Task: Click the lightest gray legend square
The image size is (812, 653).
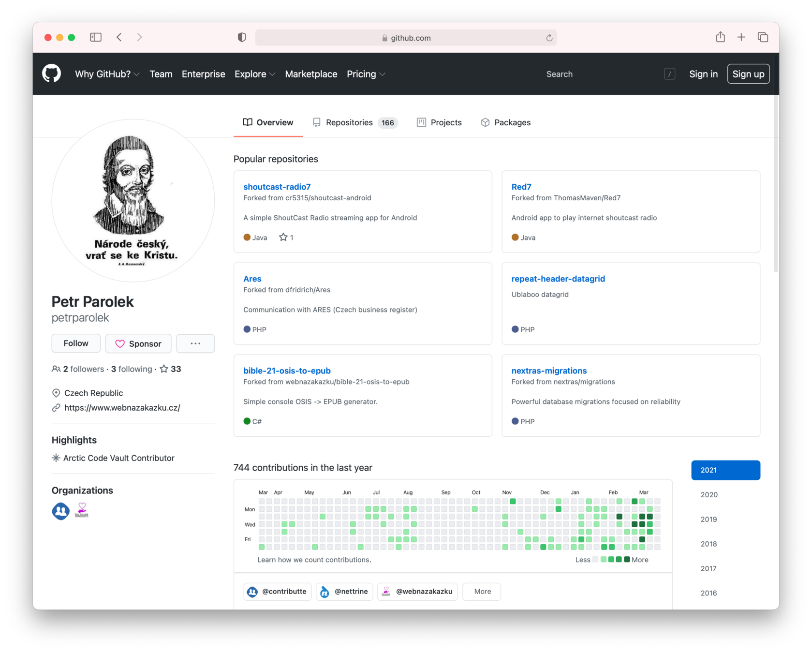Action: point(596,560)
